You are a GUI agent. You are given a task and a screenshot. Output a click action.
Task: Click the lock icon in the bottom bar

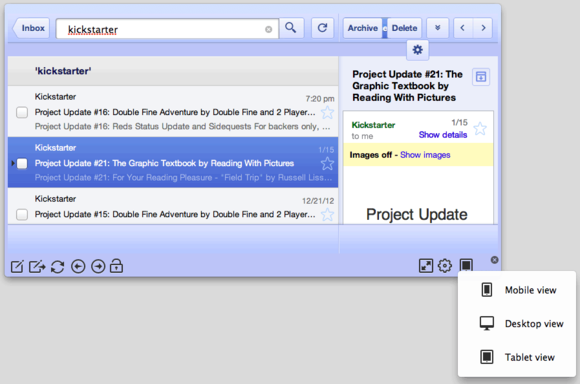tap(116, 266)
